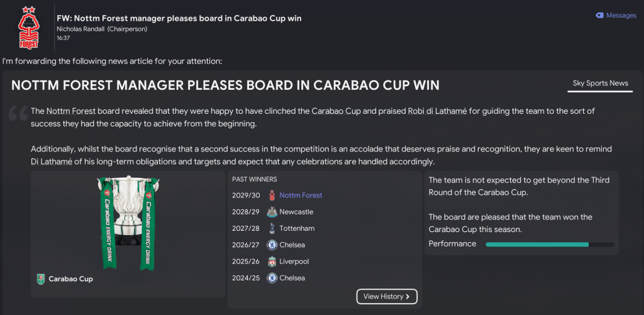Image resolution: width=644 pixels, height=315 pixels.
Task: Select the Sky Sports News tab
Action: [600, 84]
